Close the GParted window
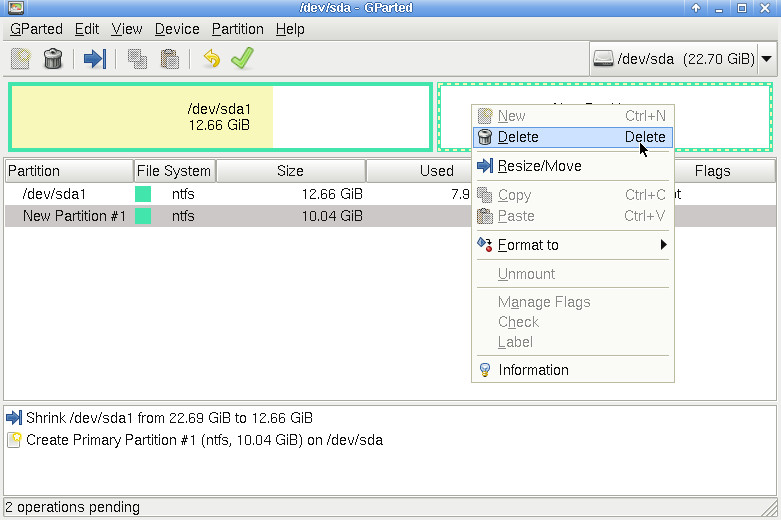The image size is (781, 520). pyautogui.click(x=765, y=8)
